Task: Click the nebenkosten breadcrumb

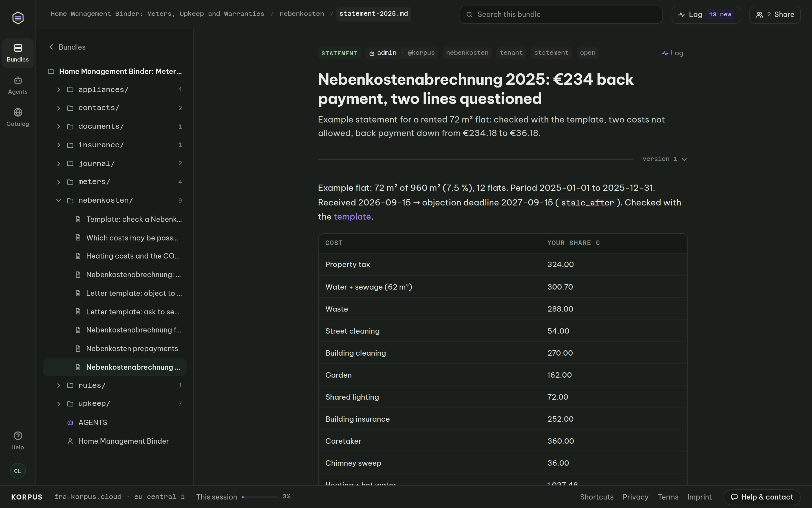Action: (302, 14)
